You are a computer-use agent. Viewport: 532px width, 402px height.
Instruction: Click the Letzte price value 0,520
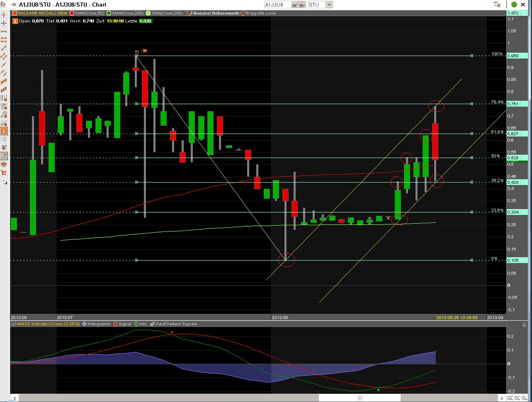coord(145,21)
